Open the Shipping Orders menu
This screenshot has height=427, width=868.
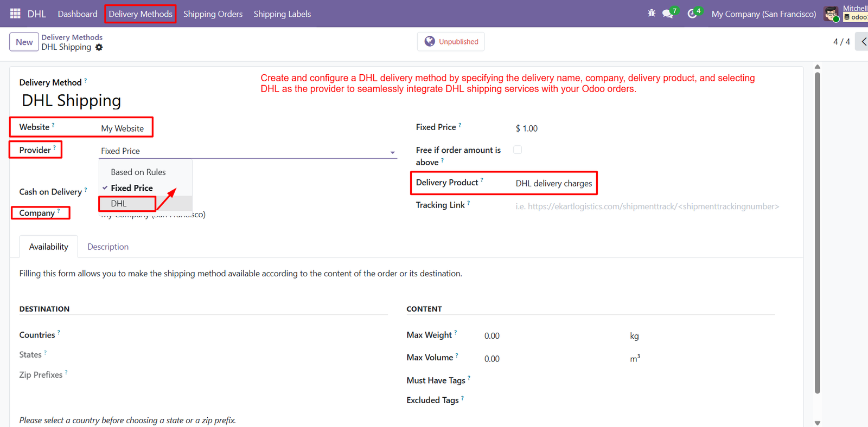(x=213, y=14)
